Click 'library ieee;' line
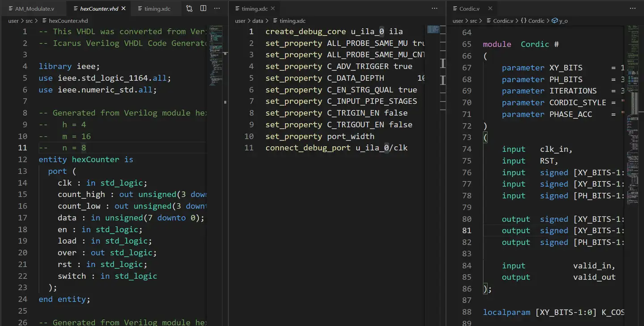This screenshot has width=644, height=326. 69,66
